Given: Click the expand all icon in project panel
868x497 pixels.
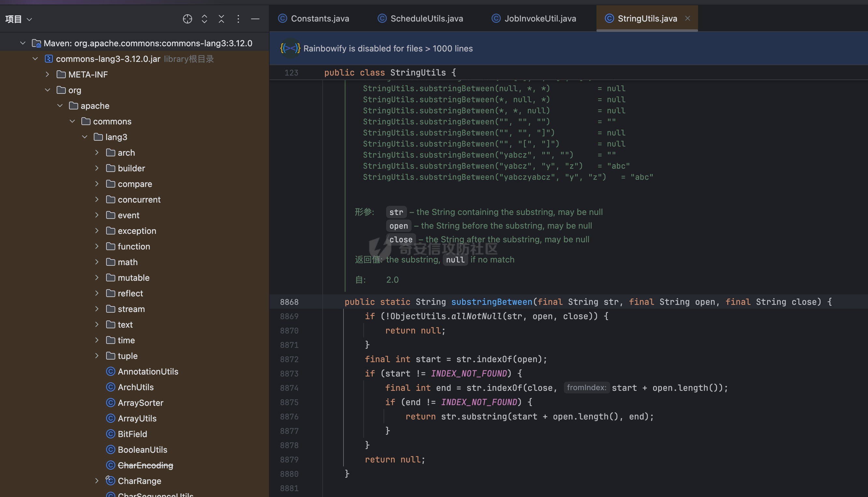Looking at the screenshot, I should point(204,19).
